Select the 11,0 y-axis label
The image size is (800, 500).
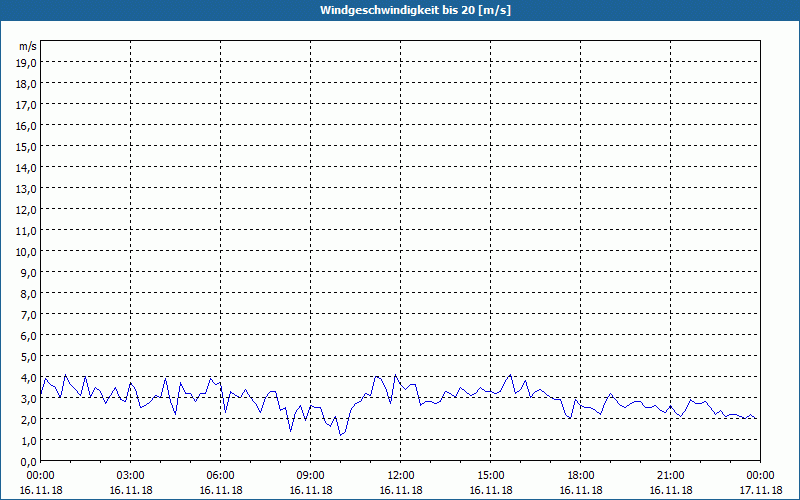click(27, 231)
